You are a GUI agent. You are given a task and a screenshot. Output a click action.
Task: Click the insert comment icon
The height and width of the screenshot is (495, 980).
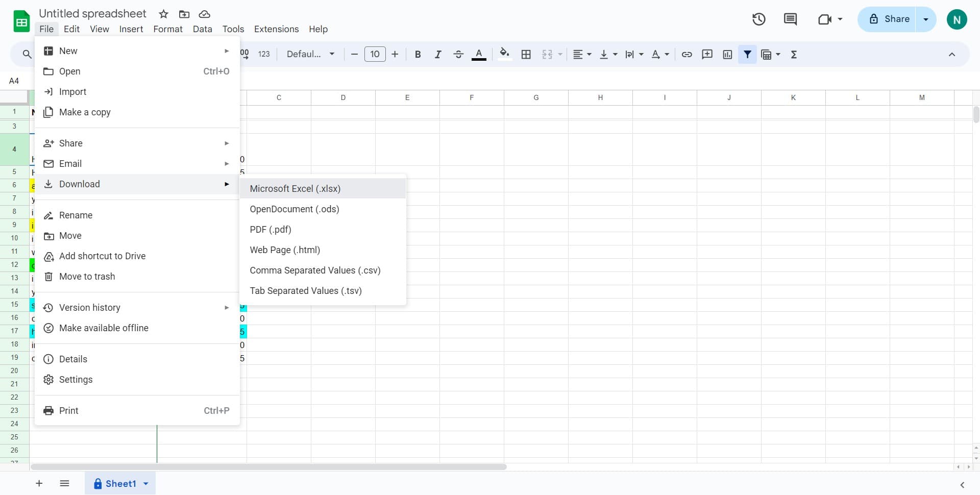coord(707,55)
